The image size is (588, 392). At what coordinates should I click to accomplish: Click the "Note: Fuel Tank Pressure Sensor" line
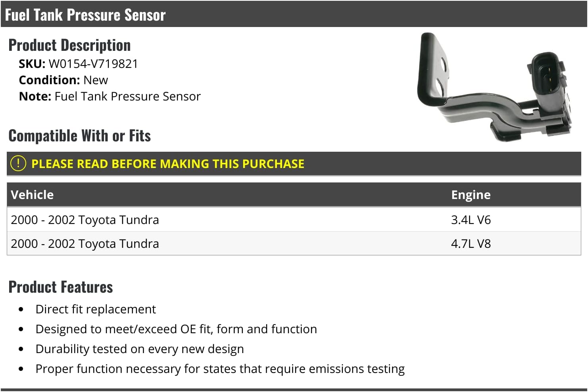click(110, 97)
